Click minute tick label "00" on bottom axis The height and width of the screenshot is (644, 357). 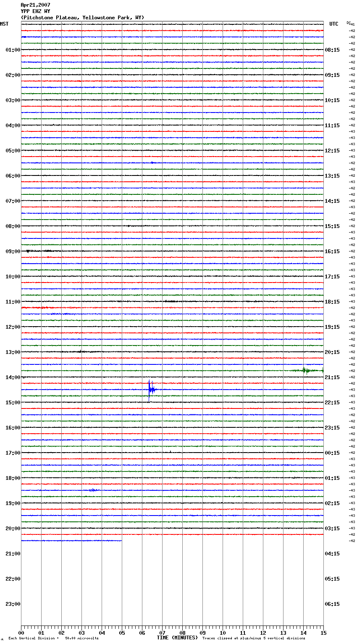(x=21, y=633)
